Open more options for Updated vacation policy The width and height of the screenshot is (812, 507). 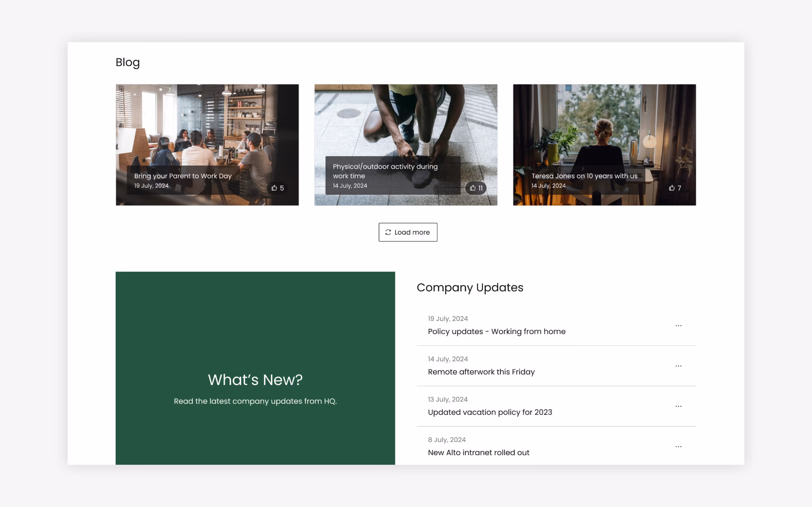coord(678,406)
